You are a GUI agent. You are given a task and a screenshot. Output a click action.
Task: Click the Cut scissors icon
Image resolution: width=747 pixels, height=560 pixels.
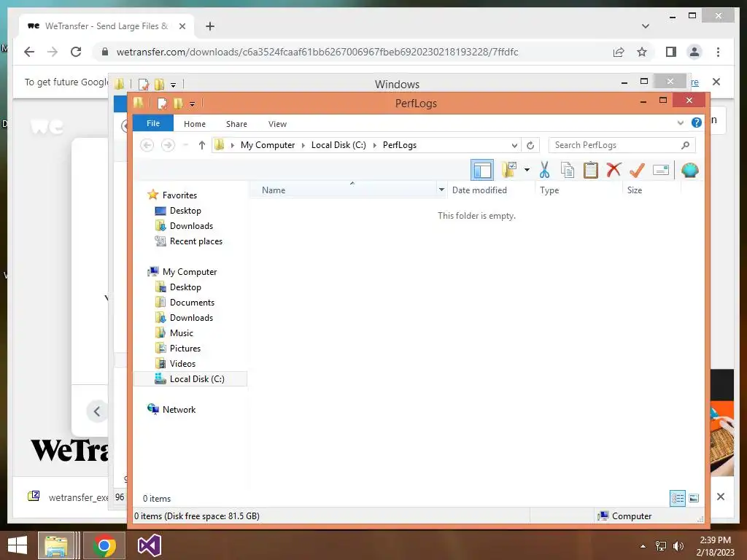544,169
